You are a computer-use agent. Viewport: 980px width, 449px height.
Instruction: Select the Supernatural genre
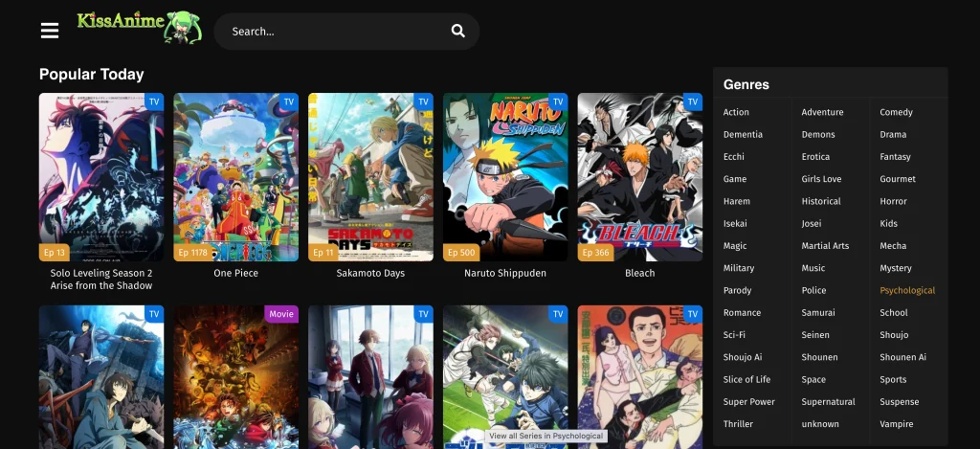coord(828,402)
